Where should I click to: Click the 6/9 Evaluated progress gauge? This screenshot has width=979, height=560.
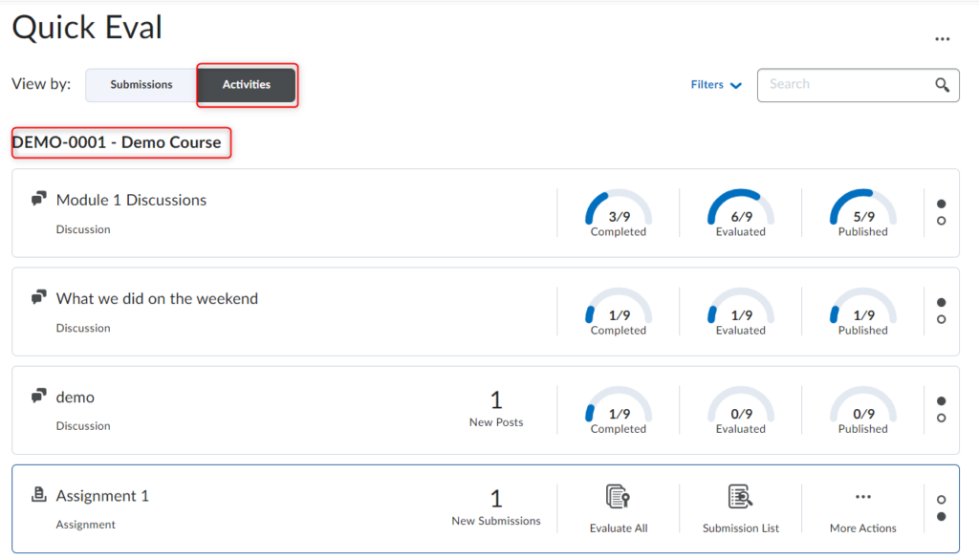tap(741, 210)
